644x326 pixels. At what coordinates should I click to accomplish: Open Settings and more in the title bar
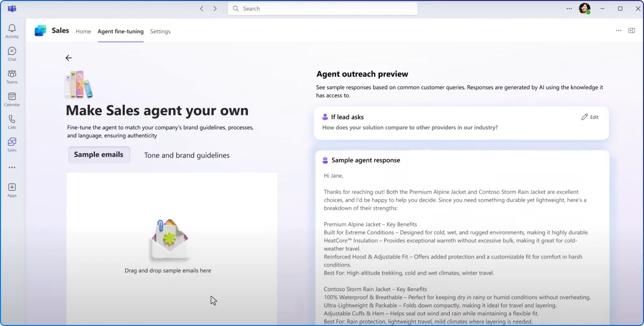(569, 9)
